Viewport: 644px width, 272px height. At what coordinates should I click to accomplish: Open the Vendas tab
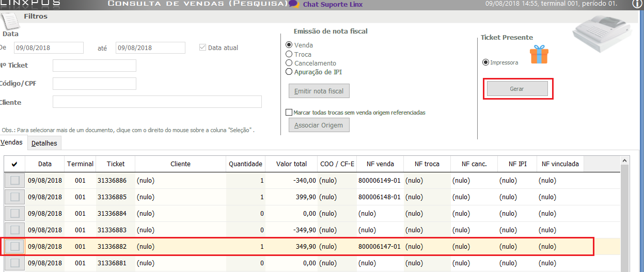[12, 142]
